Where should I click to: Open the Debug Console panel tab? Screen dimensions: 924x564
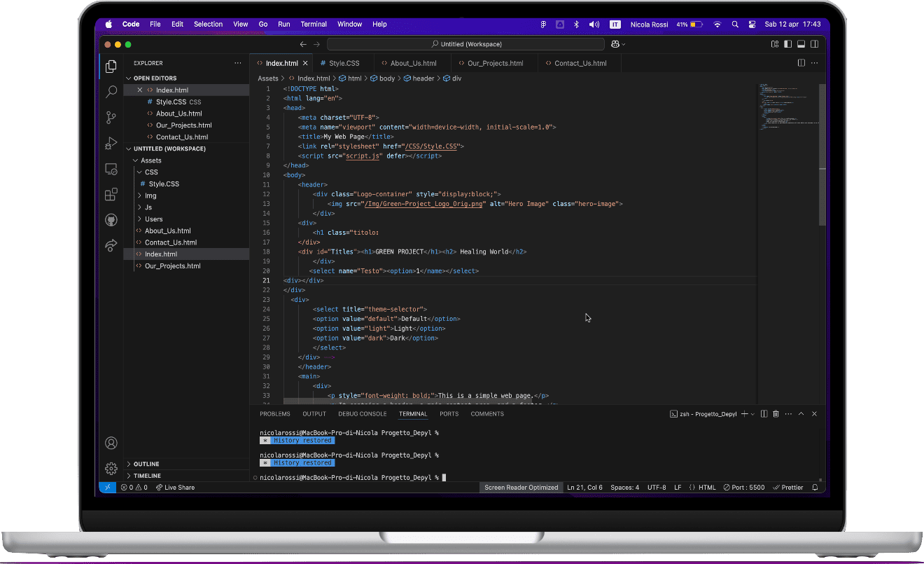coord(363,414)
